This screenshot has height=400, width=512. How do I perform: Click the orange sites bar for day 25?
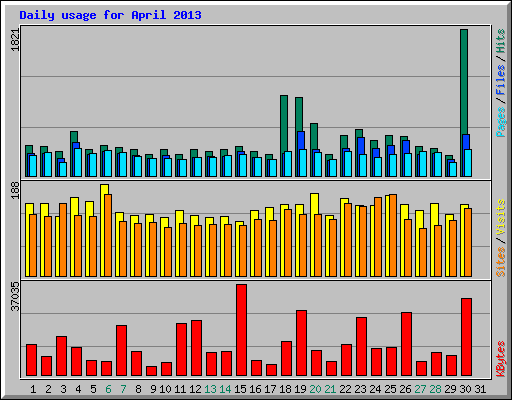[393, 235]
